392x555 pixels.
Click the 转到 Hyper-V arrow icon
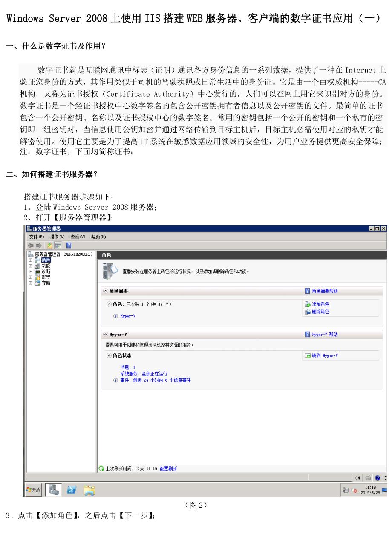pyautogui.click(x=308, y=356)
